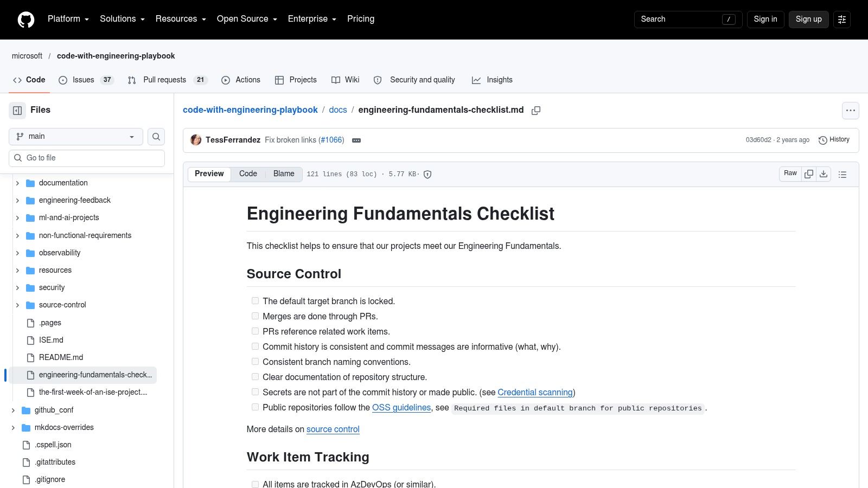Copy the file path icon
Image resolution: width=868 pixels, height=488 pixels.
pos(536,110)
